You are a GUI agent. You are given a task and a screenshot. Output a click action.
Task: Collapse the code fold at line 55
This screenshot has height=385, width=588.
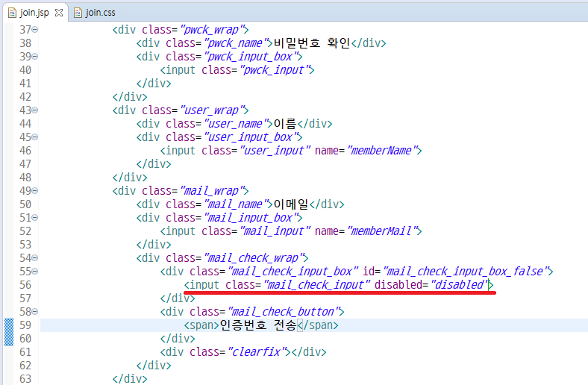pos(35,271)
